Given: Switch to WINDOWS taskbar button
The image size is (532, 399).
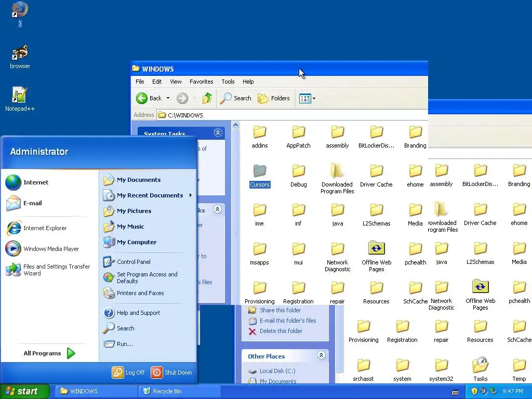Looking at the screenshot, I should click(96, 391).
